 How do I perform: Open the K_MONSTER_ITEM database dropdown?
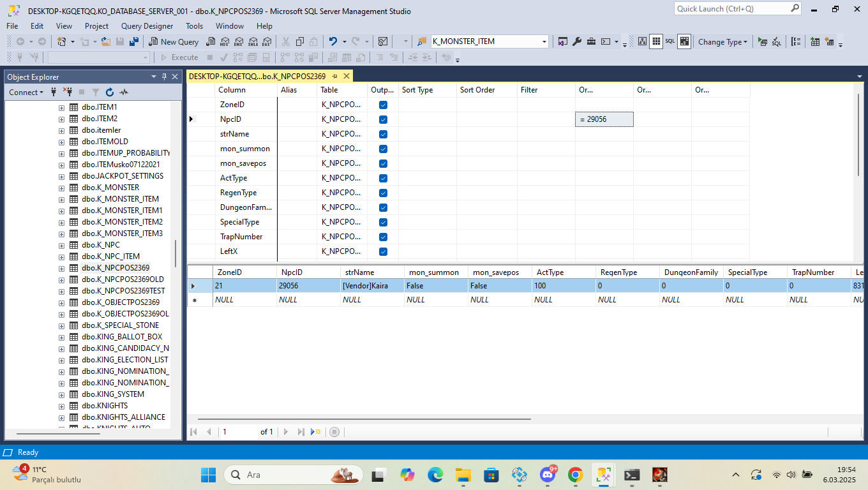[x=490, y=41]
